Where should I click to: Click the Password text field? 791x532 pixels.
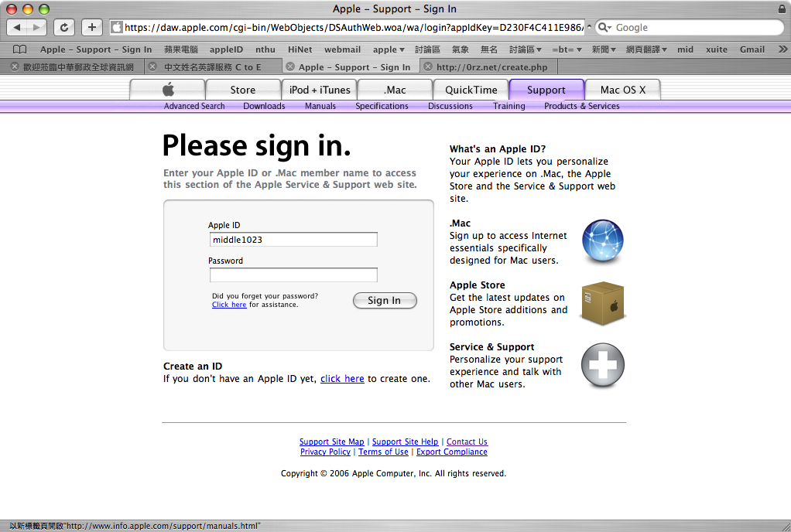(293, 275)
